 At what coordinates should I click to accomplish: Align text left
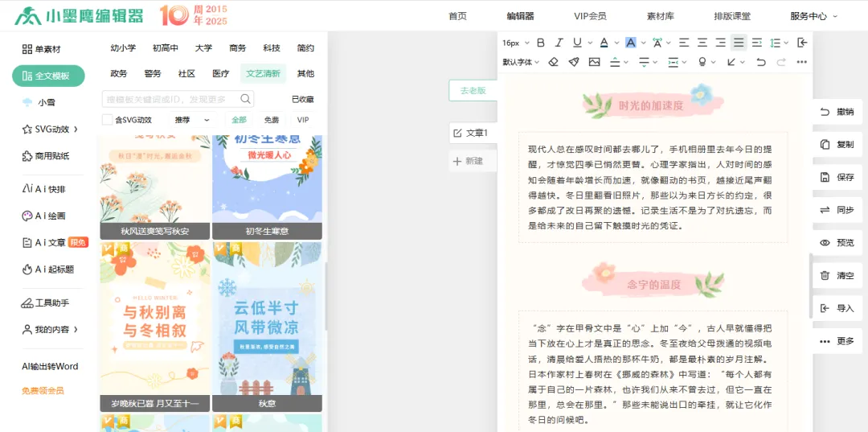point(684,43)
